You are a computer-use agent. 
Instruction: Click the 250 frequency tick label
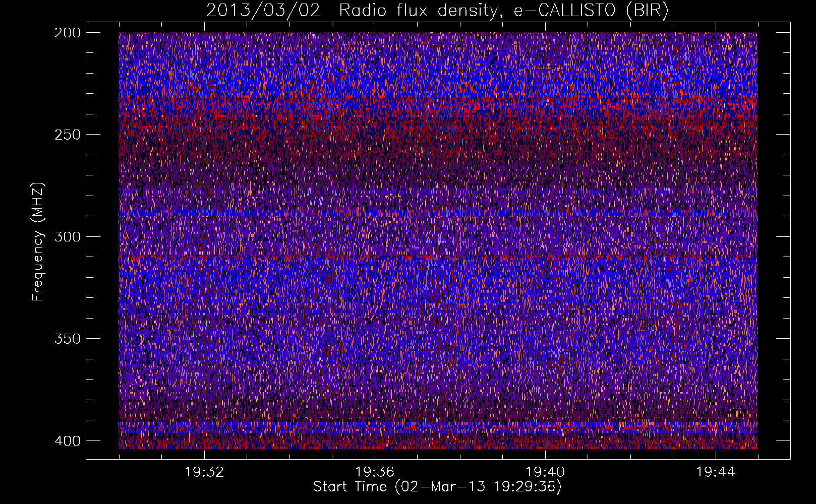(67, 135)
